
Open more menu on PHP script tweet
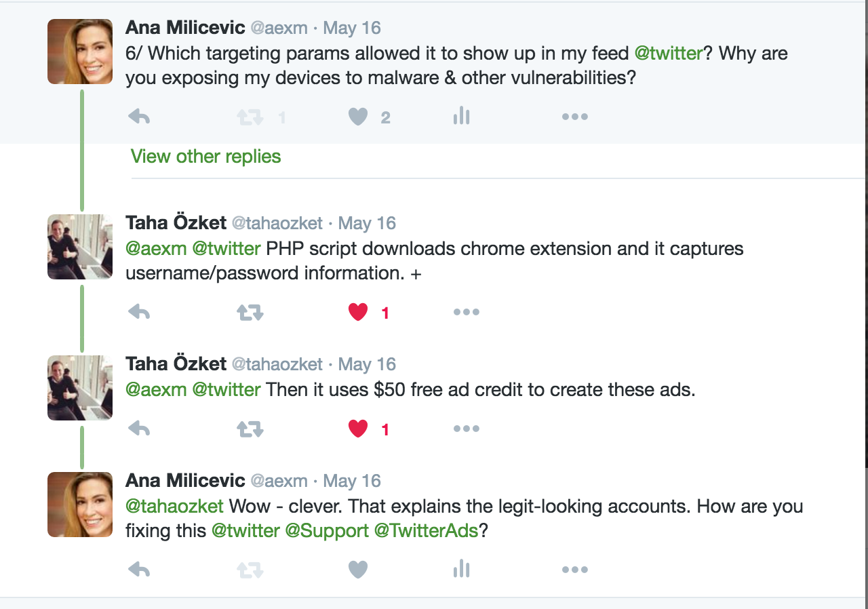467,312
